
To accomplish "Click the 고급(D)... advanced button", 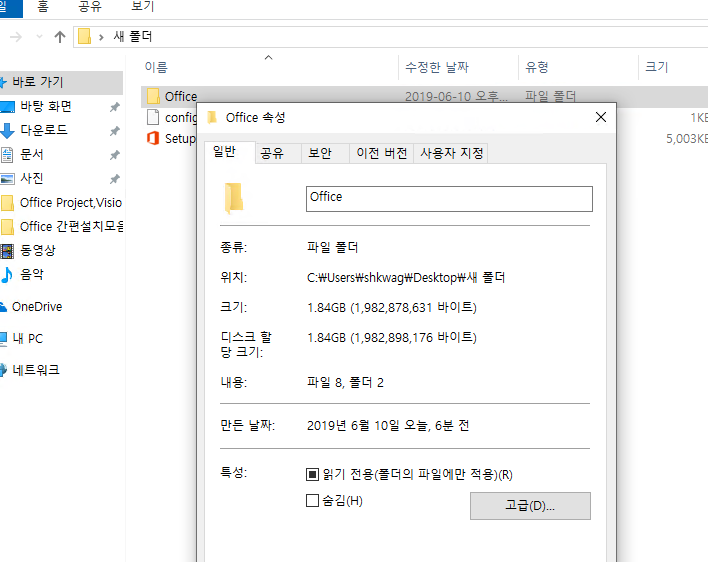I will click(530, 506).
